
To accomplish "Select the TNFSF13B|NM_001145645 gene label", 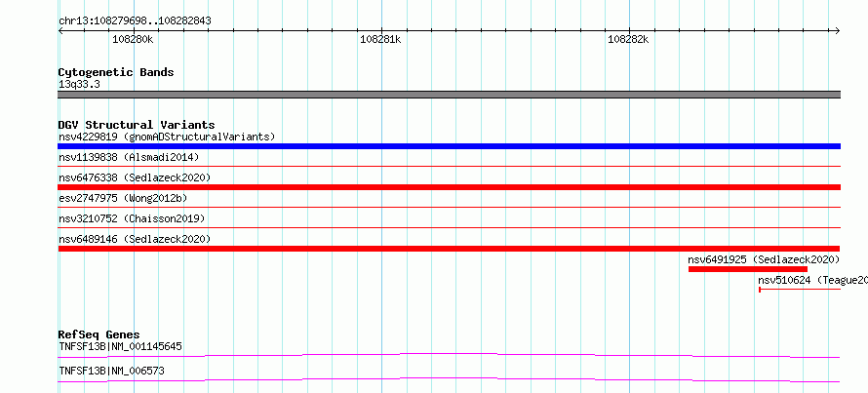I will (120, 346).
